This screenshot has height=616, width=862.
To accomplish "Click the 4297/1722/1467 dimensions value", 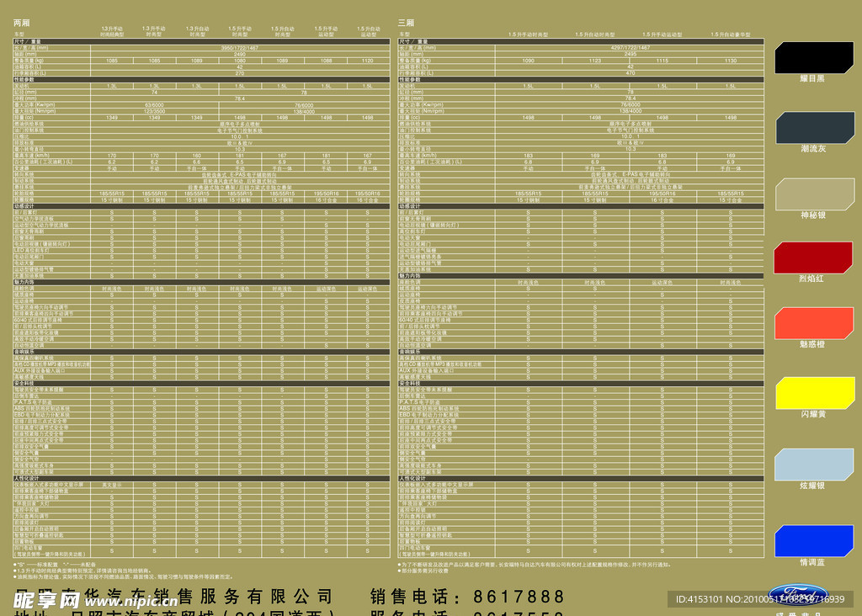I will coord(630,48).
